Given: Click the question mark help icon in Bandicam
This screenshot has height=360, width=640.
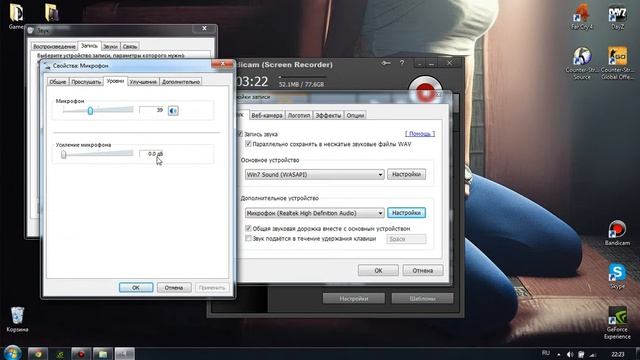Looking at the screenshot, I should click(402, 63).
